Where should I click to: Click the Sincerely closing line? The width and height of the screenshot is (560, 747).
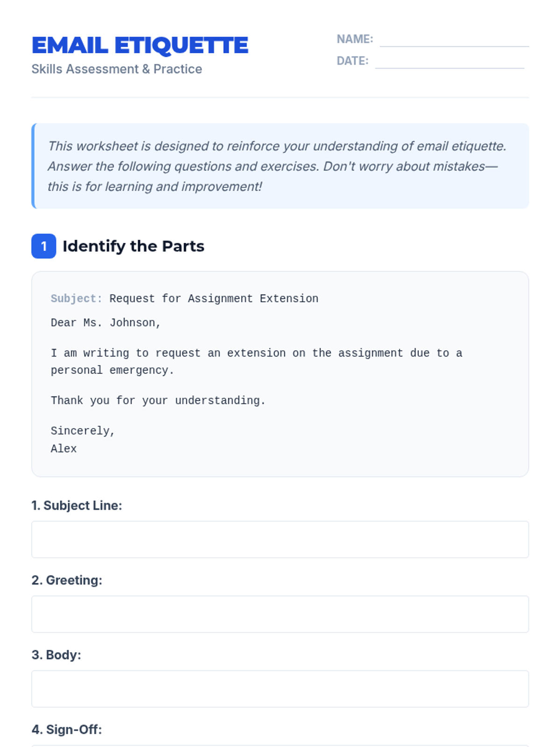[83, 431]
